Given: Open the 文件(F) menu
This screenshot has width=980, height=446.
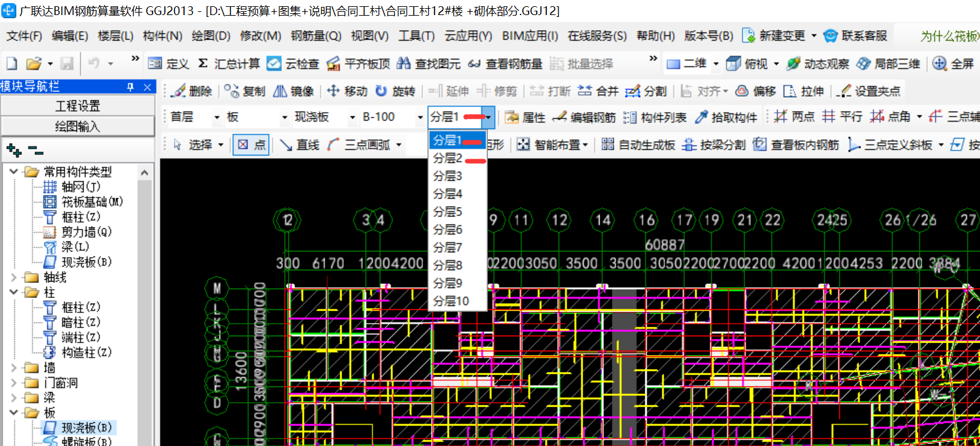Looking at the screenshot, I should [x=24, y=36].
